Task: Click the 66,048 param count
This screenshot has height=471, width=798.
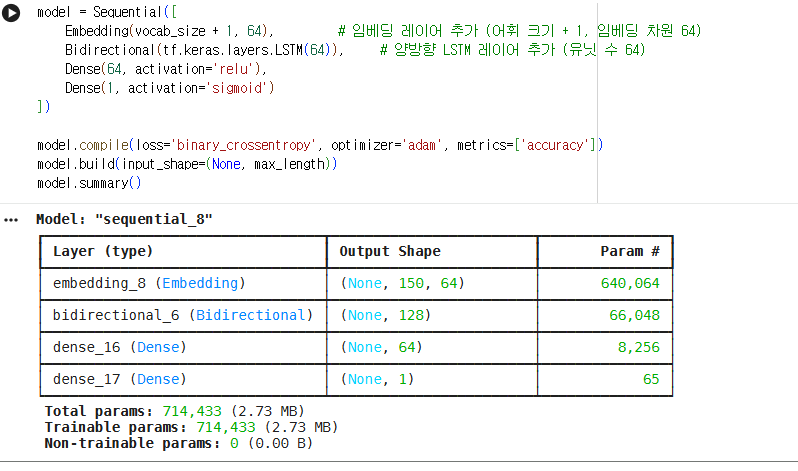Action: 634,315
